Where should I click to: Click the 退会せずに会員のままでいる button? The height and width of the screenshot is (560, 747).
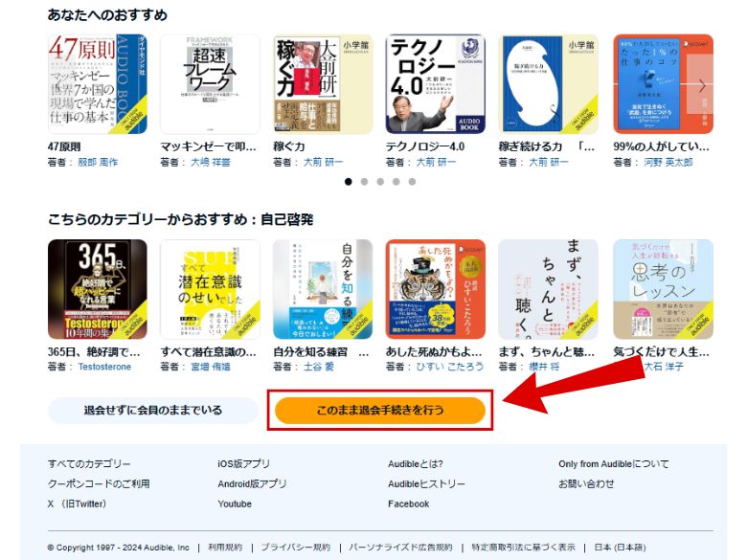click(x=153, y=410)
